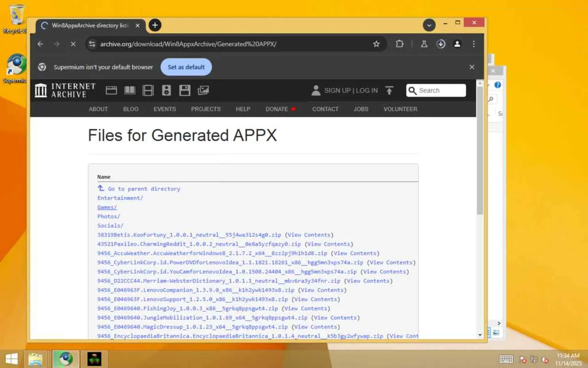Open the Socials/ folder link

click(110, 225)
